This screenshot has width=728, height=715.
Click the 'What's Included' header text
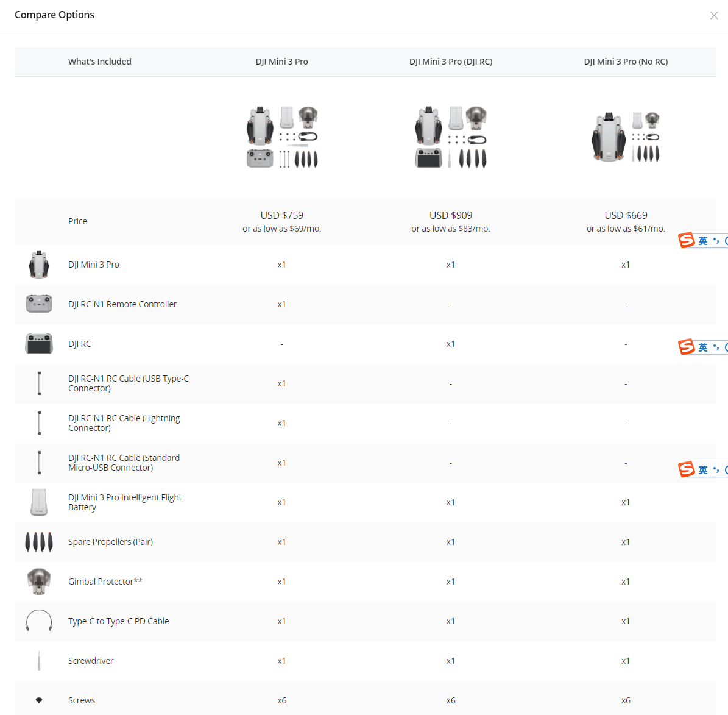coord(100,62)
